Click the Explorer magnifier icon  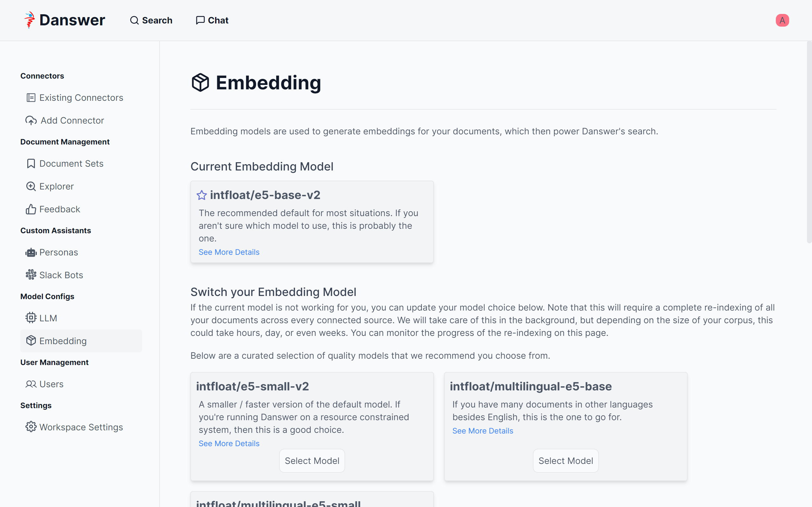point(31,186)
